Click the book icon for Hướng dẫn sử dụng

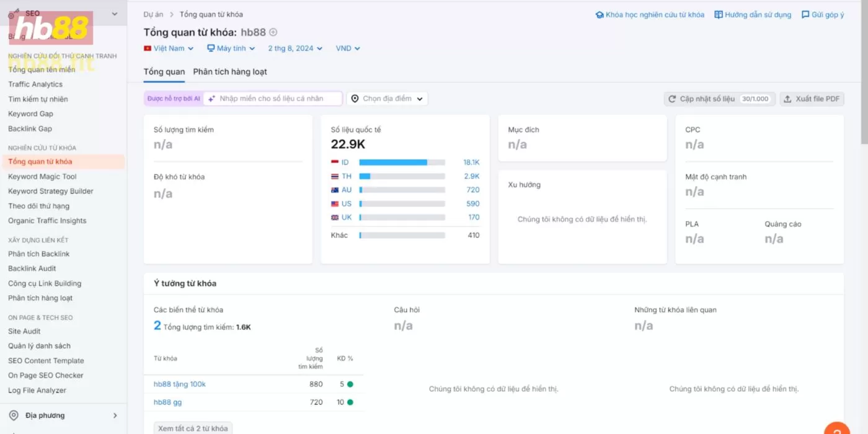point(719,15)
